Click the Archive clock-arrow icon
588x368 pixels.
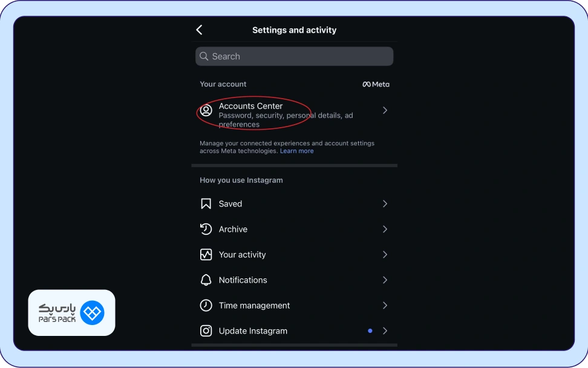(x=206, y=229)
